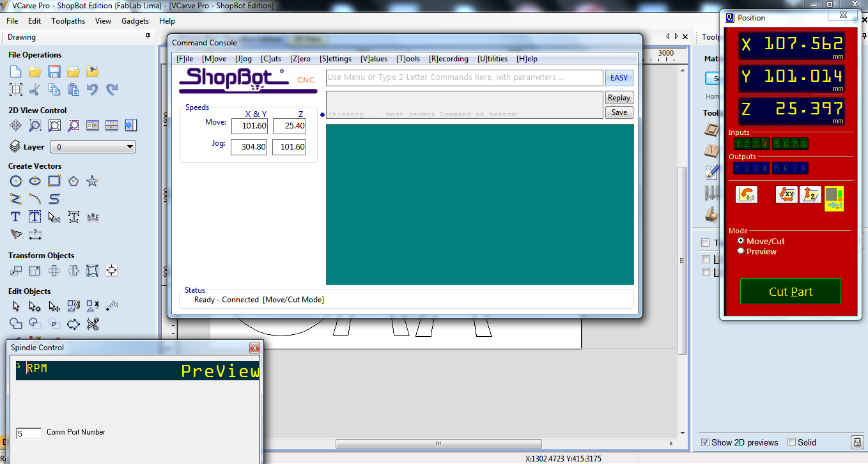Open the [T]ools menu in Command Console

(x=408, y=59)
